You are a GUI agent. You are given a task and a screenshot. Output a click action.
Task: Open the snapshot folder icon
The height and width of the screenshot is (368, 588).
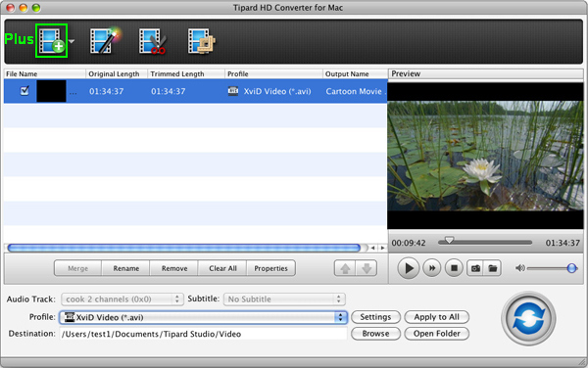[x=492, y=268]
